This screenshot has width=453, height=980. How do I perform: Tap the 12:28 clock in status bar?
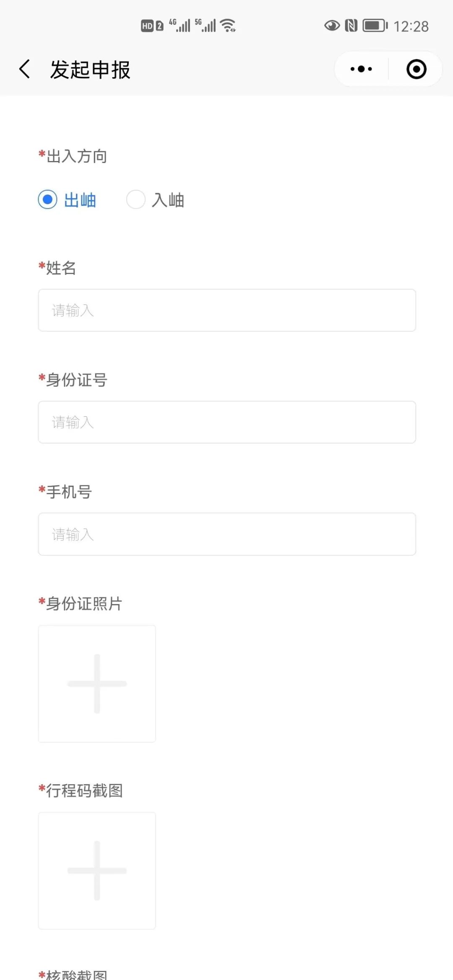pos(411,26)
